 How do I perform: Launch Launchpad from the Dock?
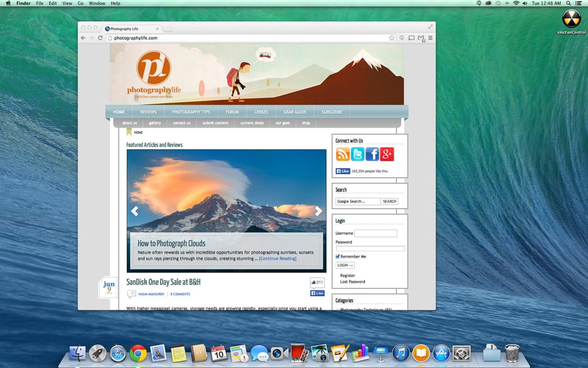coord(98,353)
